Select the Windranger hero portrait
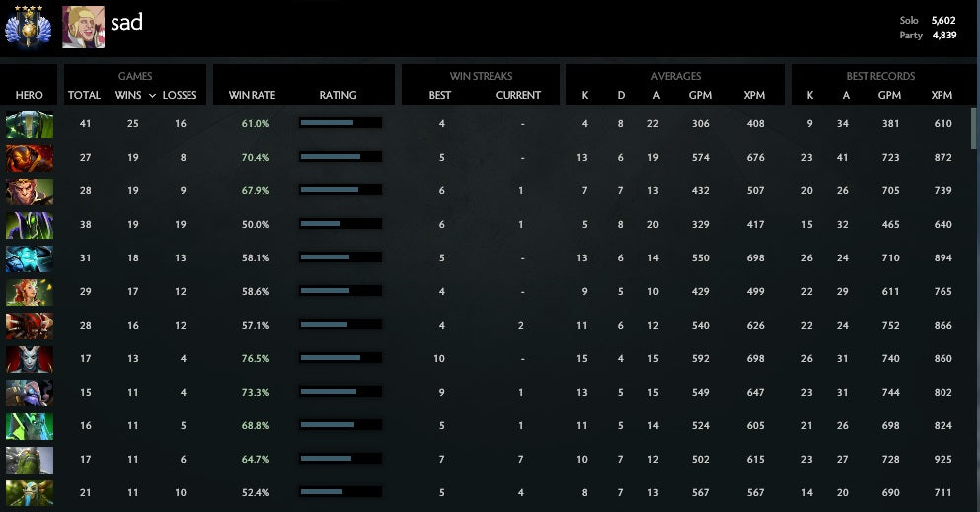 [29, 292]
